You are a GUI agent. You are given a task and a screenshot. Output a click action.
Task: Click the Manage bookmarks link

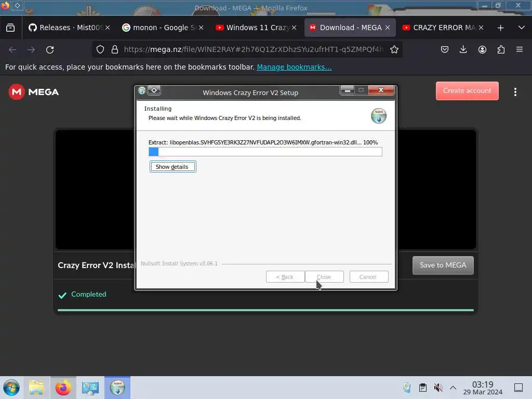point(294,67)
